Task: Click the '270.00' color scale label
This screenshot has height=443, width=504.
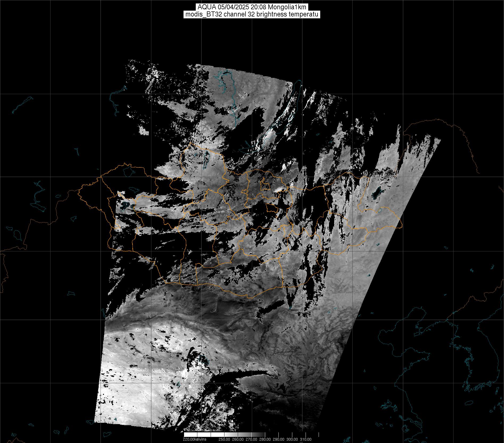Action: [x=251, y=439]
